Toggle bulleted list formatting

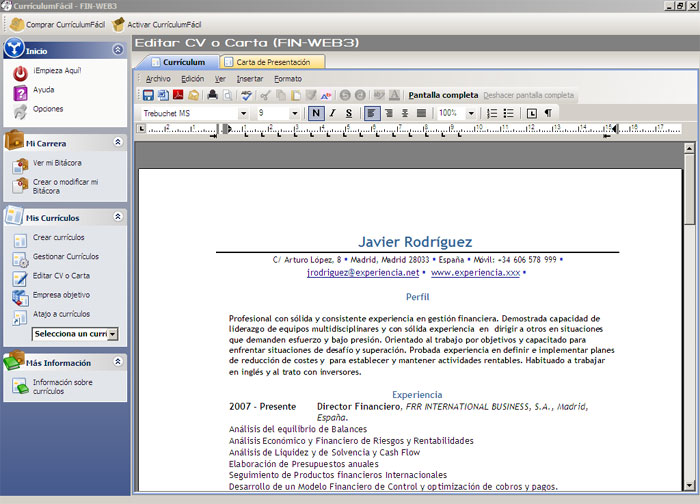coord(508,113)
